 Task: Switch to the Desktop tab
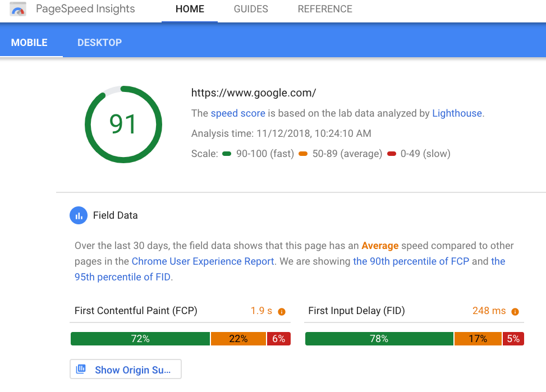coord(99,43)
